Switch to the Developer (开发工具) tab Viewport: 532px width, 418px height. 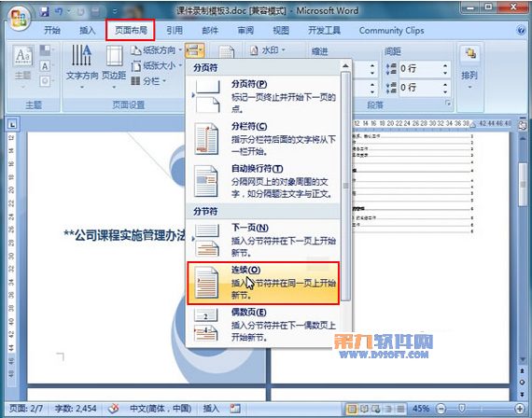[324, 31]
